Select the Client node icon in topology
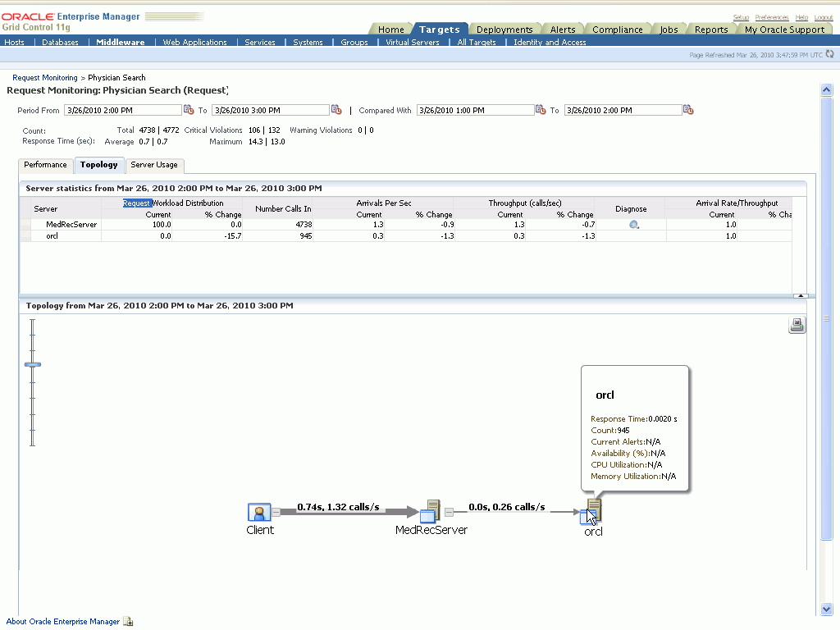Image resolution: width=840 pixels, height=630 pixels. point(259,513)
